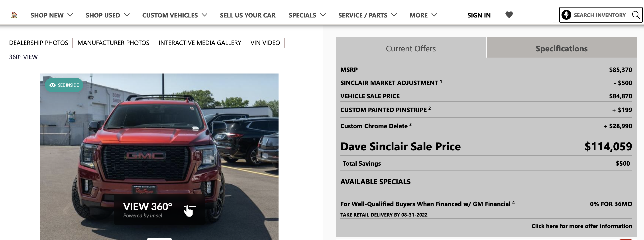Expand the Service / Parts menu
The width and height of the screenshot is (644, 240).
tap(367, 15)
